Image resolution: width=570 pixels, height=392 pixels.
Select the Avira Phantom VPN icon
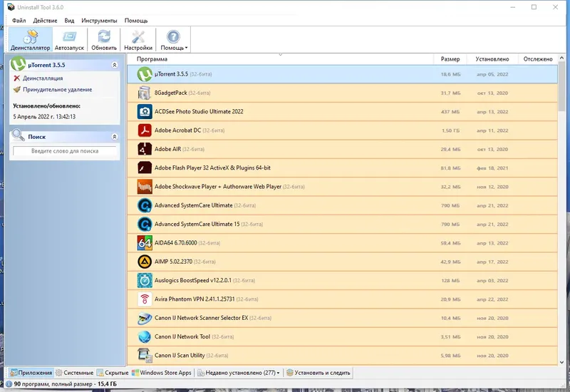[x=145, y=299]
